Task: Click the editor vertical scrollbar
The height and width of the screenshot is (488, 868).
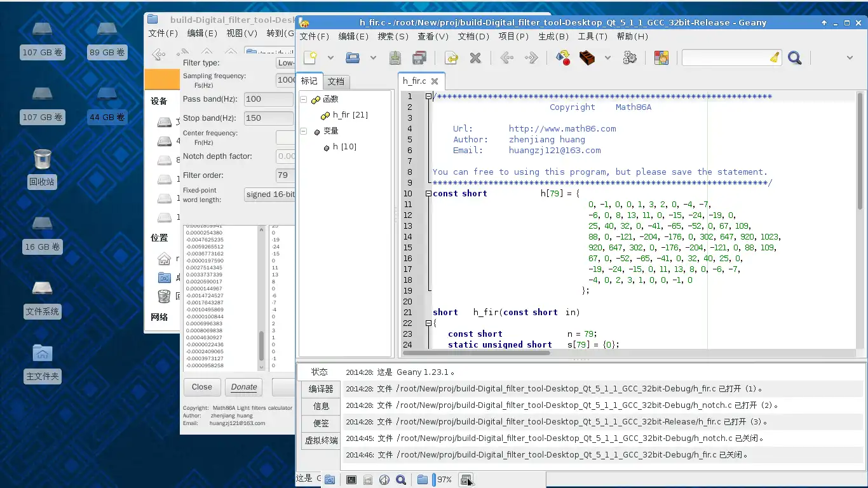Action: 860,151
